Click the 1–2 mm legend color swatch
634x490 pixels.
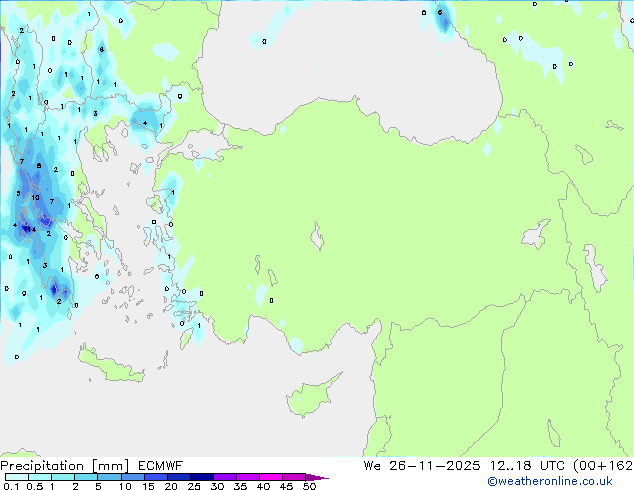click(63, 477)
